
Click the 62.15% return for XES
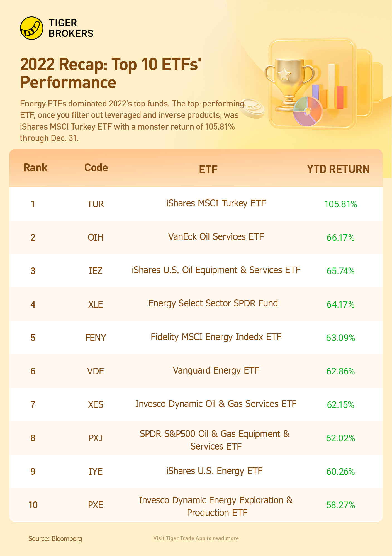(340, 405)
